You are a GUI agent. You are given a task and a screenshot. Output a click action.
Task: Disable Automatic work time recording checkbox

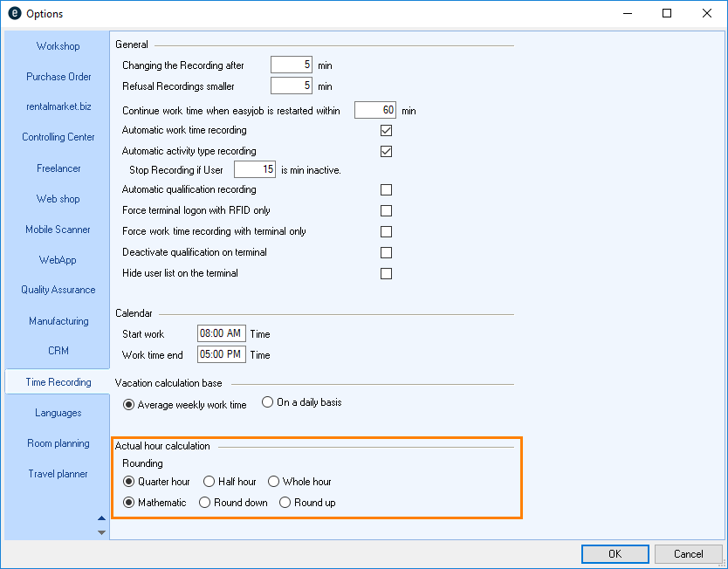(386, 131)
